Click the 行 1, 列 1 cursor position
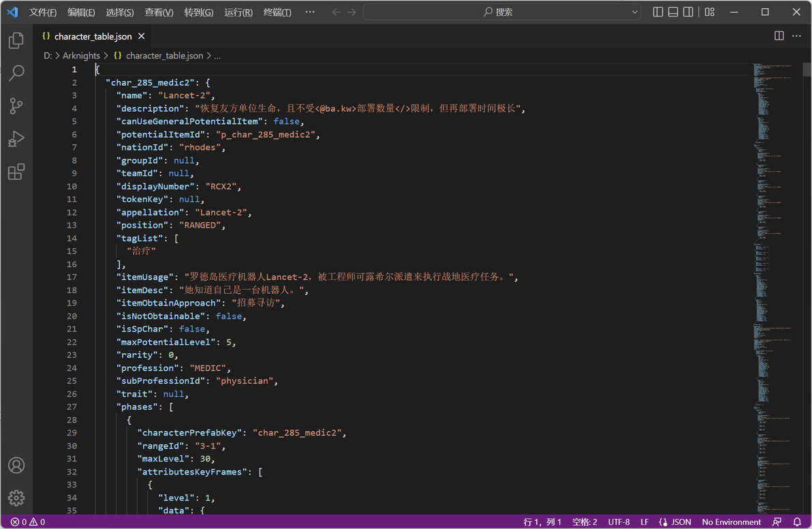Viewport: 812px width, 529px height. (542, 522)
